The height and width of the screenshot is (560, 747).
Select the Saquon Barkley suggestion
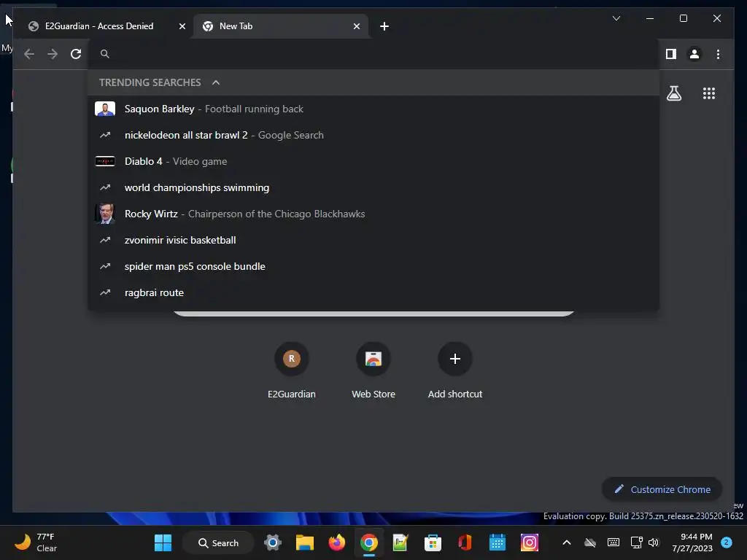(x=373, y=109)
